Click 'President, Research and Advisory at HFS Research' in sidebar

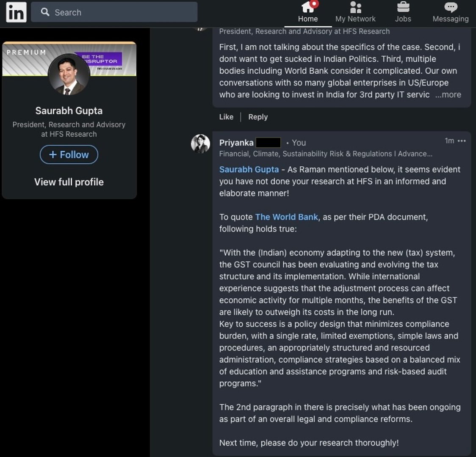click(x=69, y=129)
